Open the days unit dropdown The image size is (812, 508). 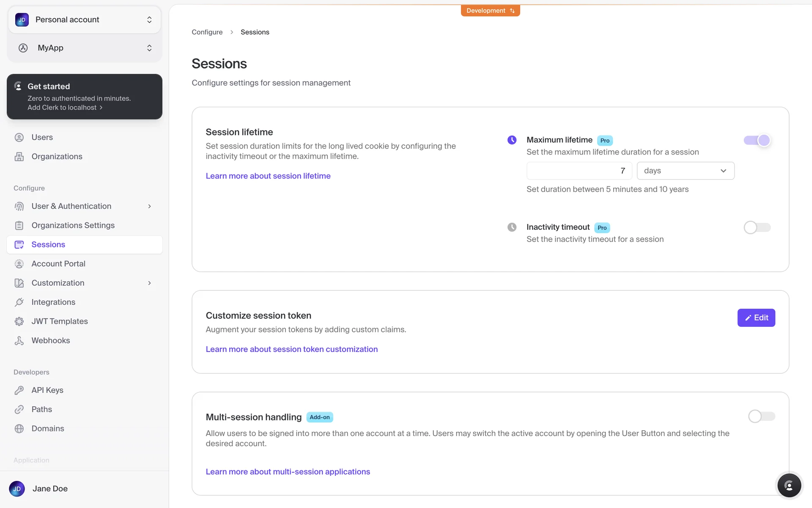tap(685, 171)
